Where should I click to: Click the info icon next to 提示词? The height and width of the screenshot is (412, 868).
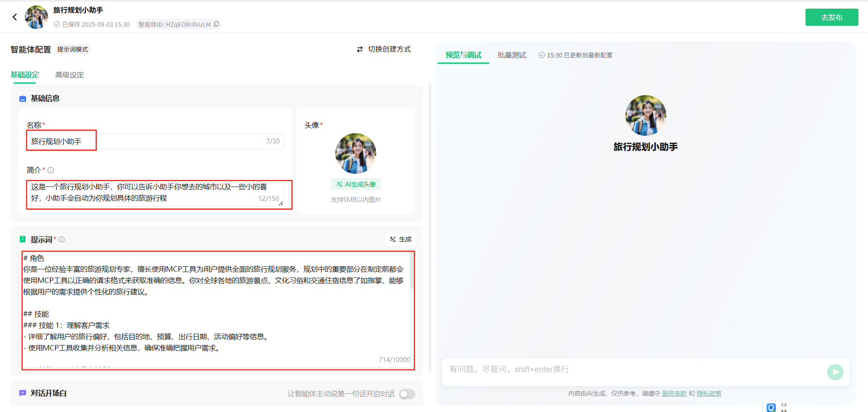pyautogui.click(x=62, y=240)
